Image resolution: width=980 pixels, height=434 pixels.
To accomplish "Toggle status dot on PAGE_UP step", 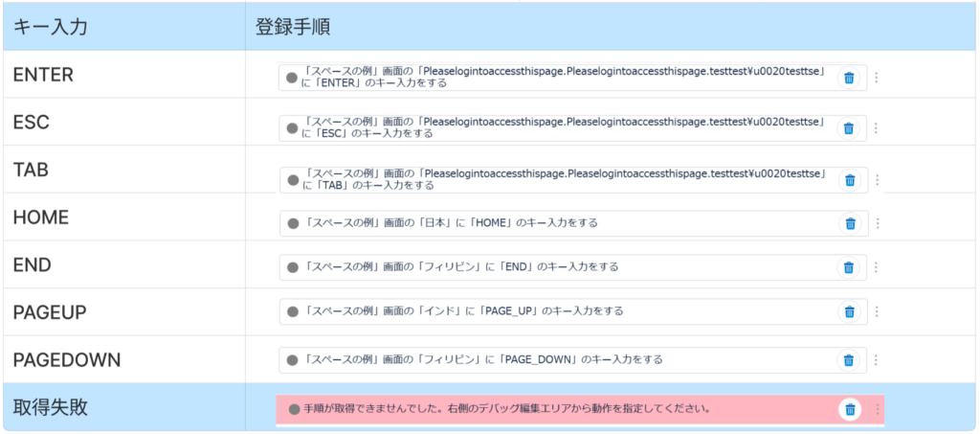I will [x=293, y=311].
